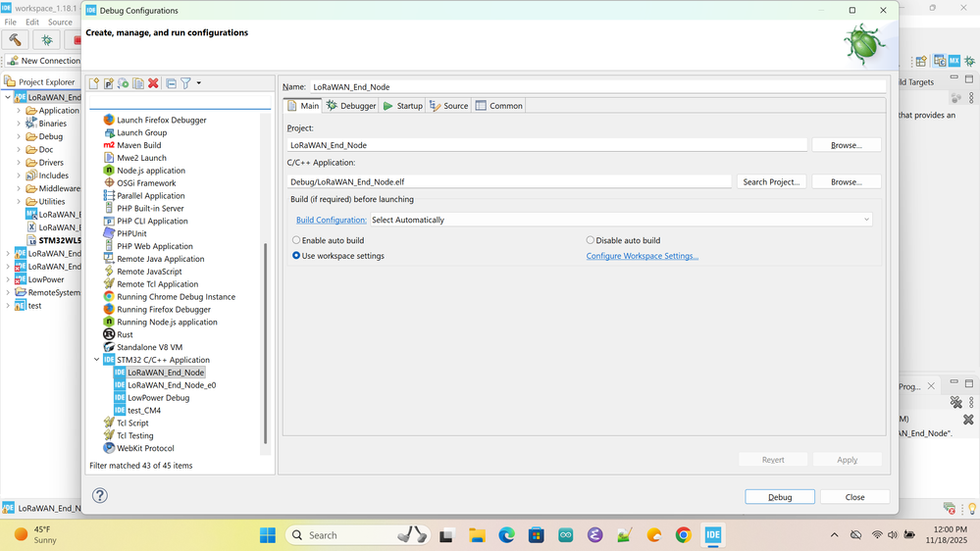980x551 pixels.
Task: Click taskbar Search box
Action: click(358, 535)
